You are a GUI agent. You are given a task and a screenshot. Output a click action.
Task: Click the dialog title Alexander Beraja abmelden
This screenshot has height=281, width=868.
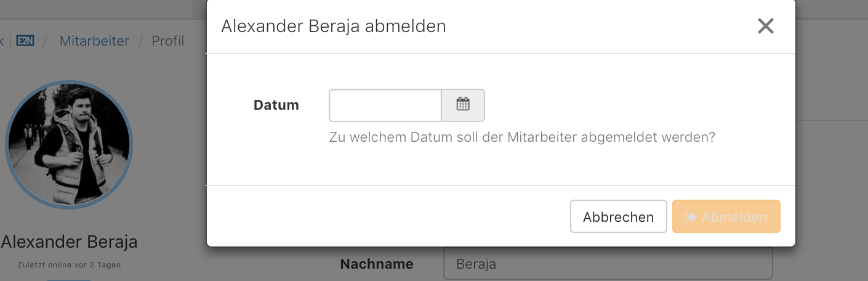tap(334, 26)
